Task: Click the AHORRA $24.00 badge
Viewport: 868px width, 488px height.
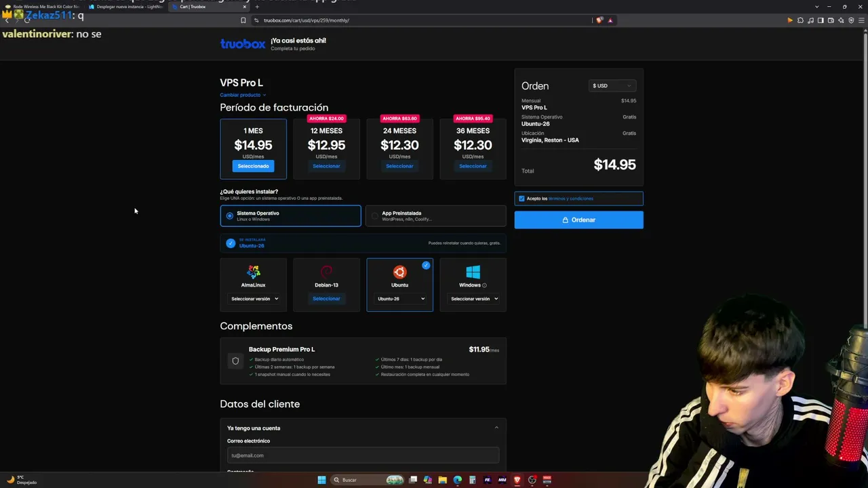Action: tap(326, 119)
